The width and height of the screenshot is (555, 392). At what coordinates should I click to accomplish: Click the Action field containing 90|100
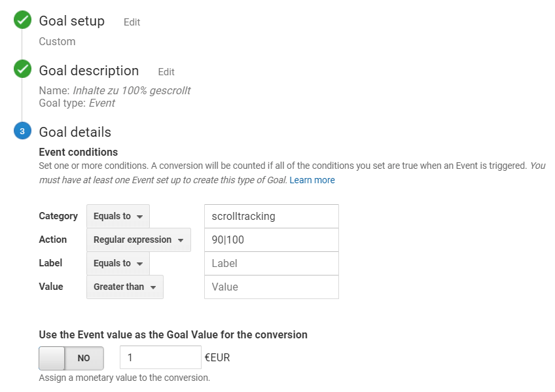pyautogui.click(x=271, y=240)
